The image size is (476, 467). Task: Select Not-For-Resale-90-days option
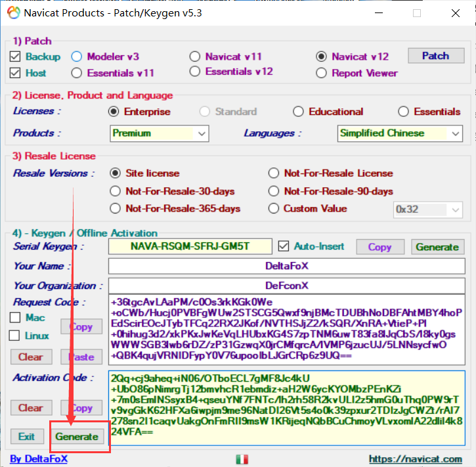tap(274, 191)
